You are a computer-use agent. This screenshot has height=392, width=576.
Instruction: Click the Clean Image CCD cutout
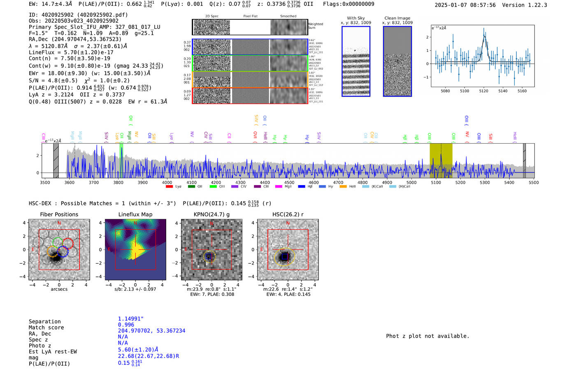pos(397,61)
